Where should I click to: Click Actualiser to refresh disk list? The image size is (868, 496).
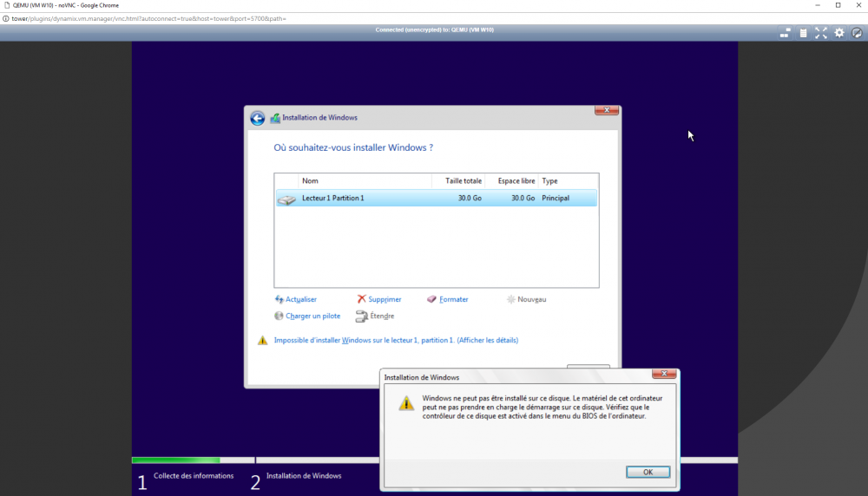click(x=300, y=299)
